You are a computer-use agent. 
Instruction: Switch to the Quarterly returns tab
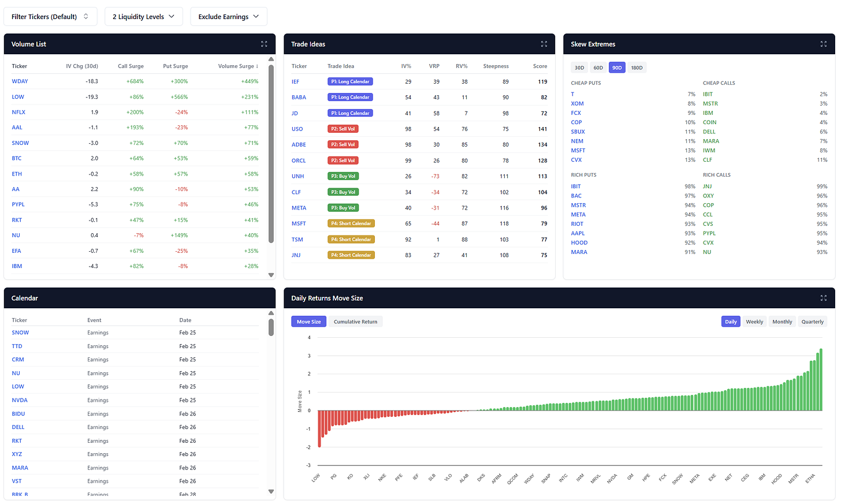click(x=812, y=322)
